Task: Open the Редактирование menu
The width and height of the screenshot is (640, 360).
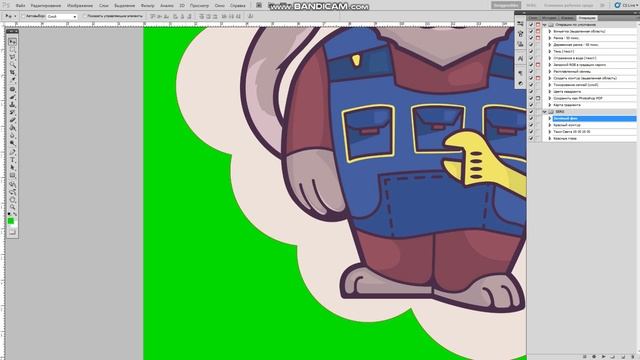Action: point(46,6)
